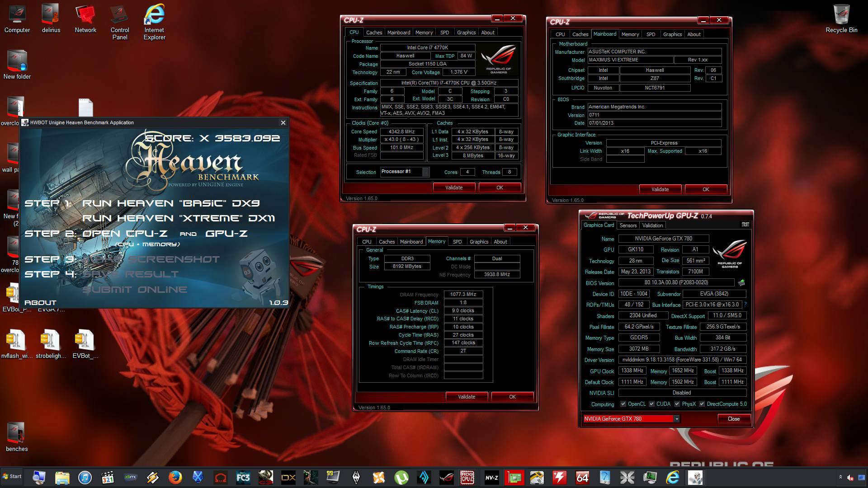868x488 pixels.
Task: Click SUBMIT ONLINE in Heaven Benchmark
Action: coord(134,290)
